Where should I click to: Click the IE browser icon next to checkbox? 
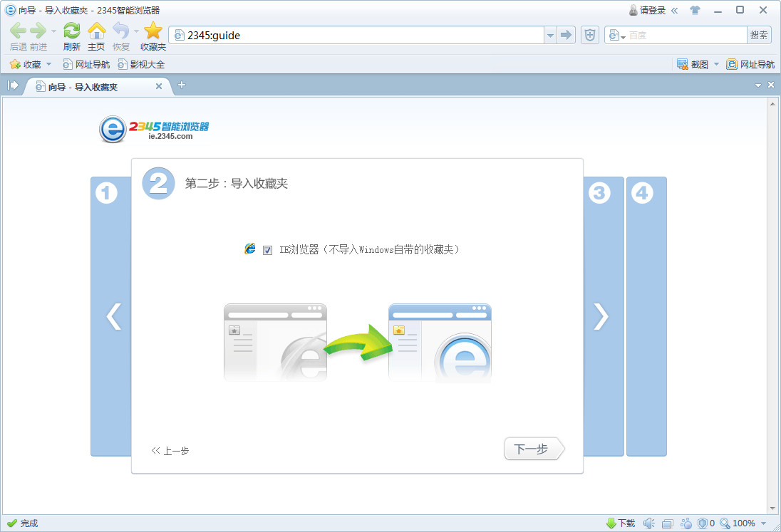pos(250,249)
